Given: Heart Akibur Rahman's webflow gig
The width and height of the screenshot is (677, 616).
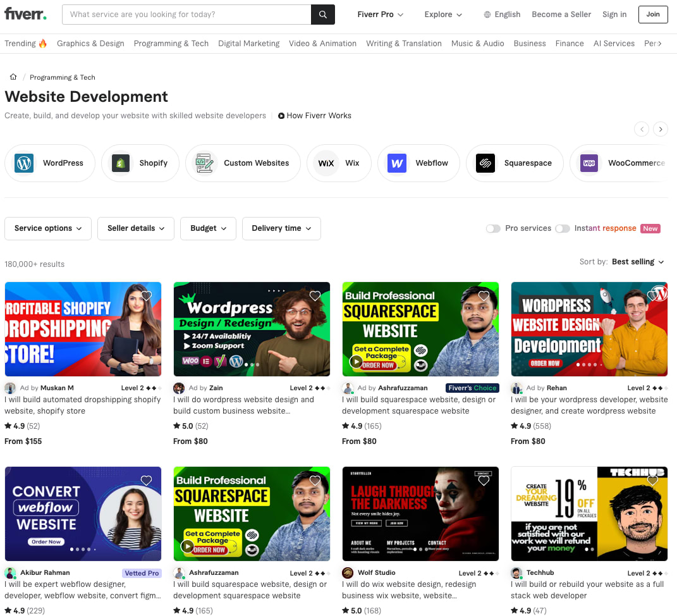Looking at the screenshot, I should (x=147, y=481).
